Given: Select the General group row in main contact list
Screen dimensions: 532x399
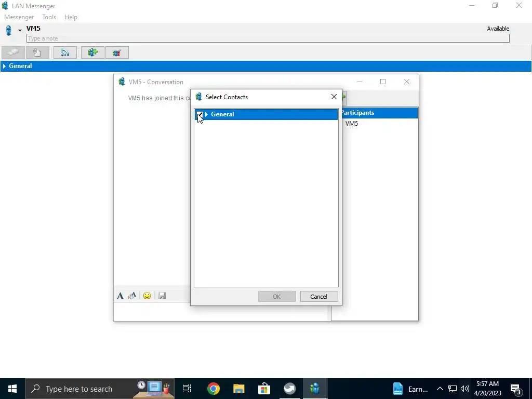Looking at the screenshot, I should click(265, 66).
